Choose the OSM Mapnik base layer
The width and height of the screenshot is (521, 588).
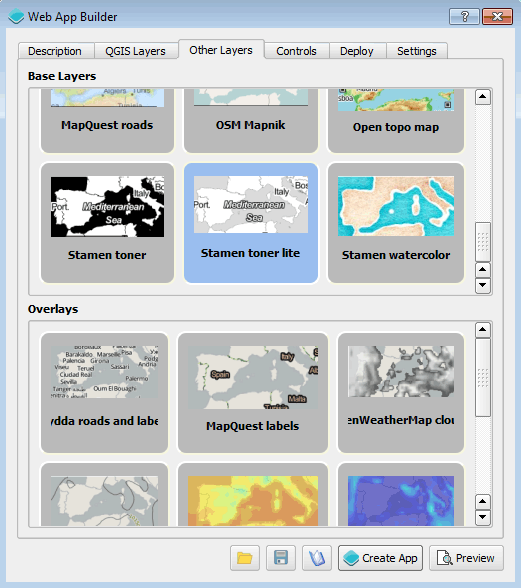[251, 121]
